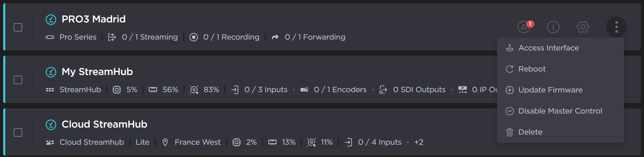Open the My StreamHub device title
Viewport: 644px width, 157px height.
pyautogui.click(x=97, y=72)
